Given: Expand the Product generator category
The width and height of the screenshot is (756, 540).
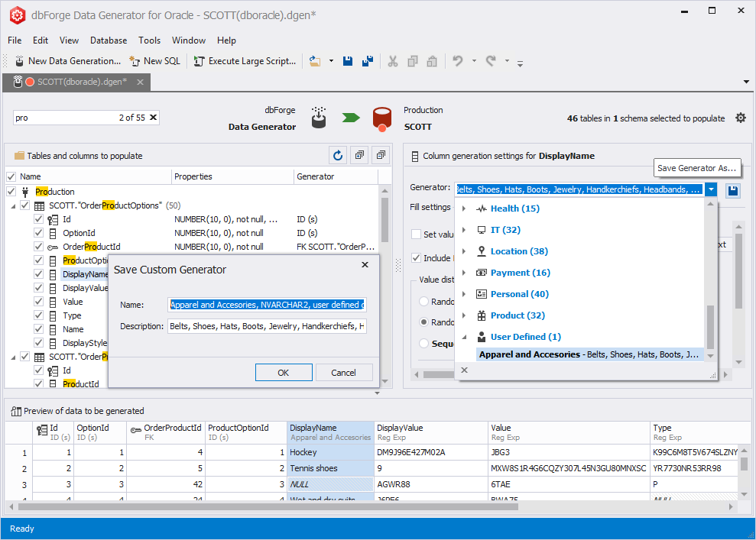Looking at the screenshot, I should (x=464, y=315).
